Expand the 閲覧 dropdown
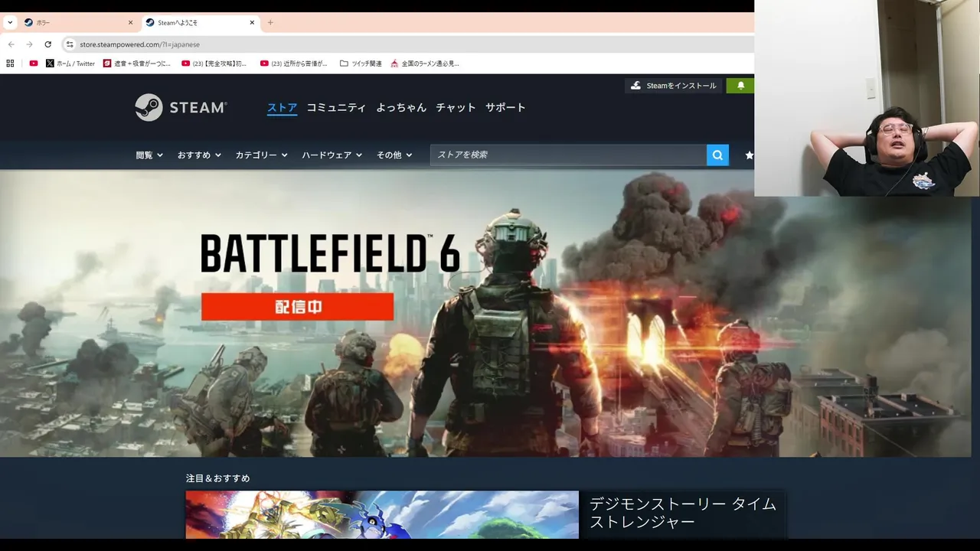This screenshot has height=551, width=980. (x=149, y=155)
